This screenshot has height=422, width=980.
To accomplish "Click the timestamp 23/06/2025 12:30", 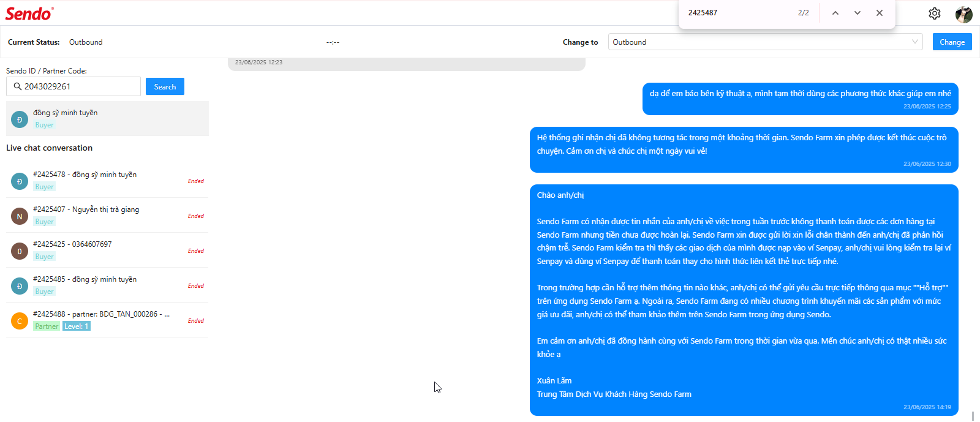I will (927, 164).
